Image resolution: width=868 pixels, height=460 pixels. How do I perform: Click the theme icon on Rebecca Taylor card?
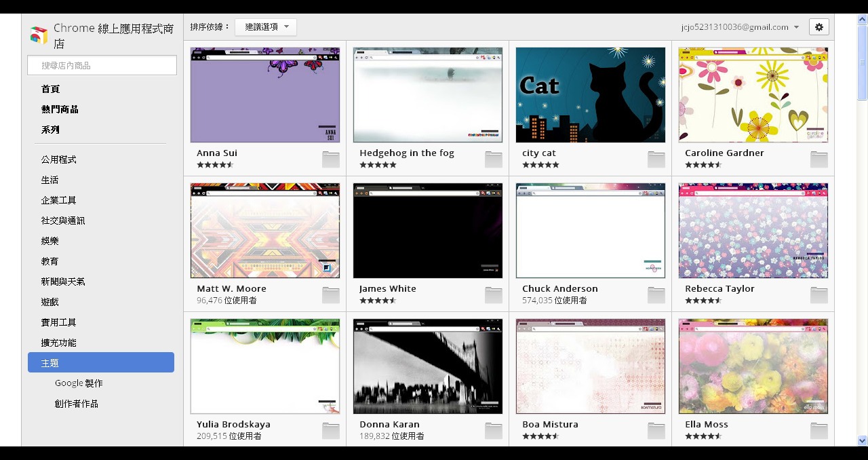(819, 295)
